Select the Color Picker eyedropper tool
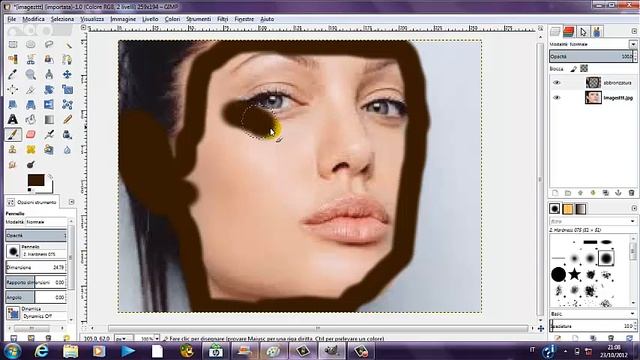640x360 pixels. [13, 74]
